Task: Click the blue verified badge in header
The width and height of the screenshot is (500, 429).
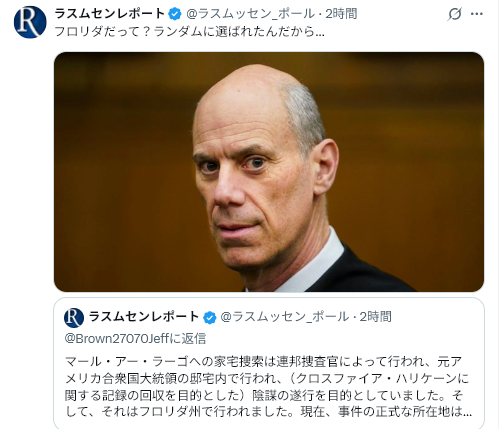Action: click(x=175, y=14)
